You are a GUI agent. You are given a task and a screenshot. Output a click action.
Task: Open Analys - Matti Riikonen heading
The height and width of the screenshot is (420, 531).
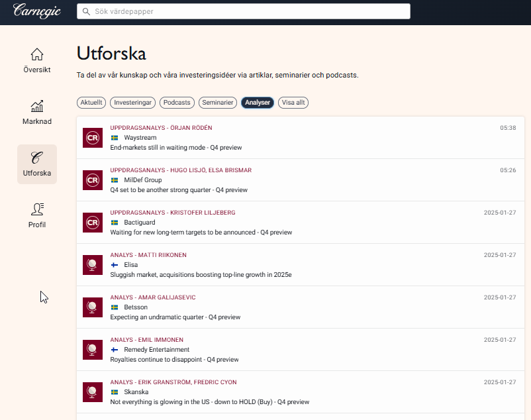click(148, 254)
